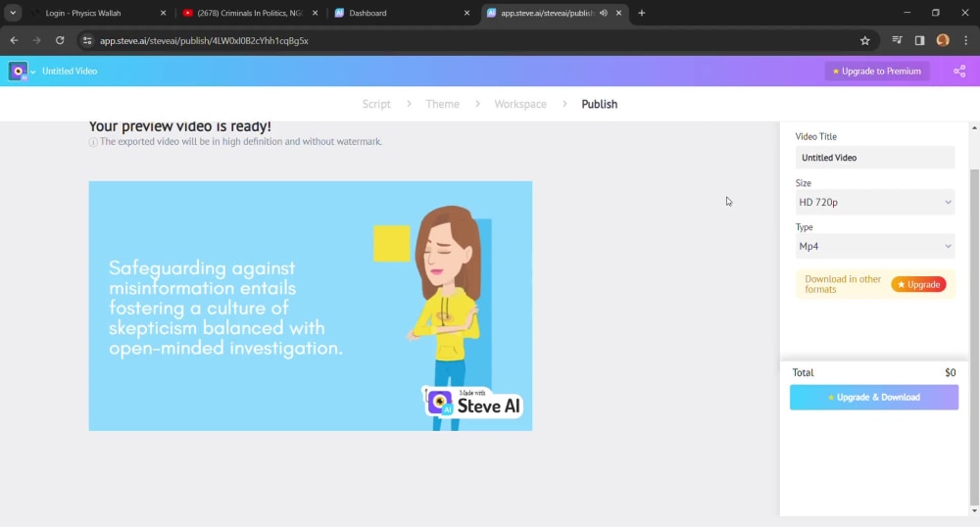This screenshot has height=527, width=980.
Task: Open the logo dropdown arrow in header
Action: click(33, 72)
